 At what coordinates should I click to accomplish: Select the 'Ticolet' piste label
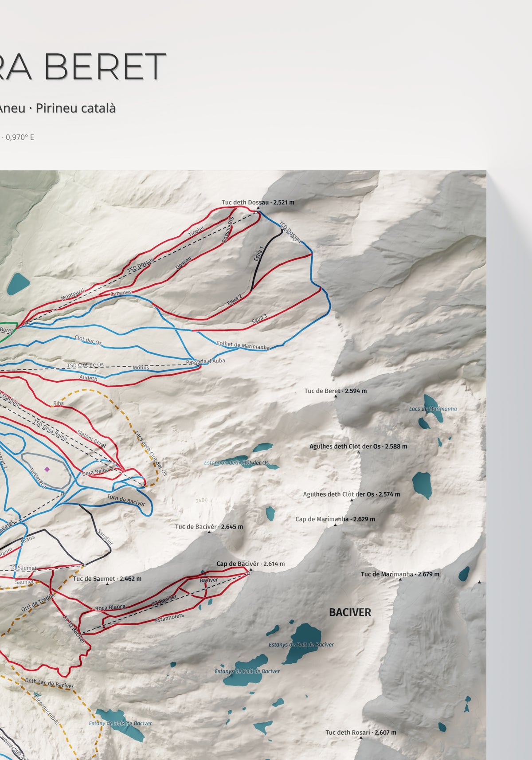196,231
